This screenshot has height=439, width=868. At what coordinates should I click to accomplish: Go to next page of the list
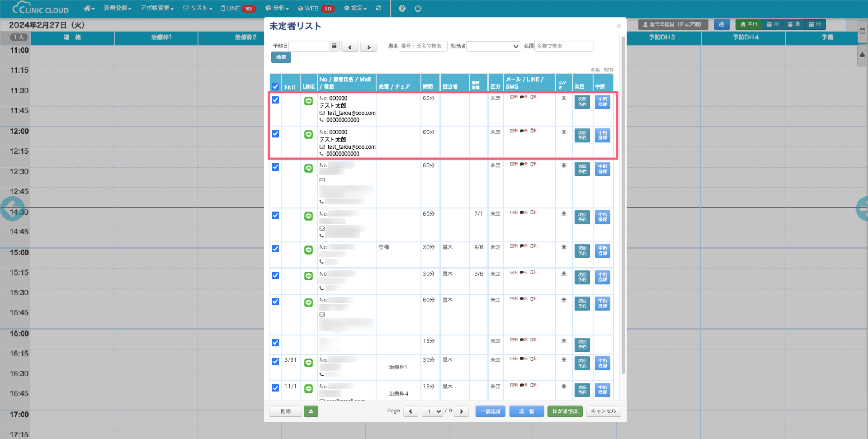tap(461, 411)
